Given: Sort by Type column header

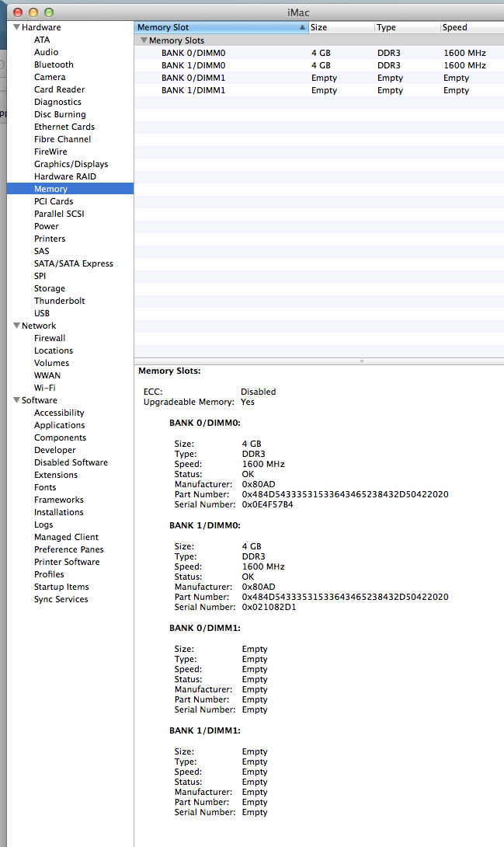Looking at the screenshot, I should (408, 27).
